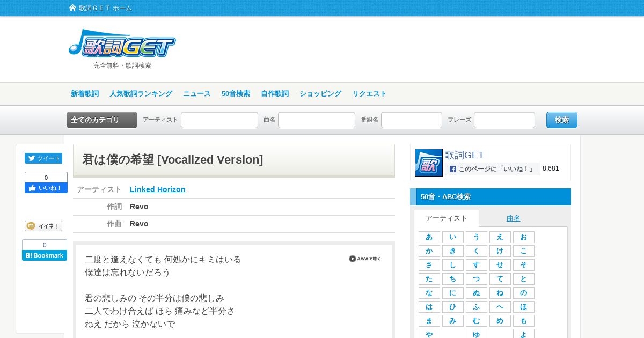
Task: Select kana ふ button
Action: coord(477,307)
